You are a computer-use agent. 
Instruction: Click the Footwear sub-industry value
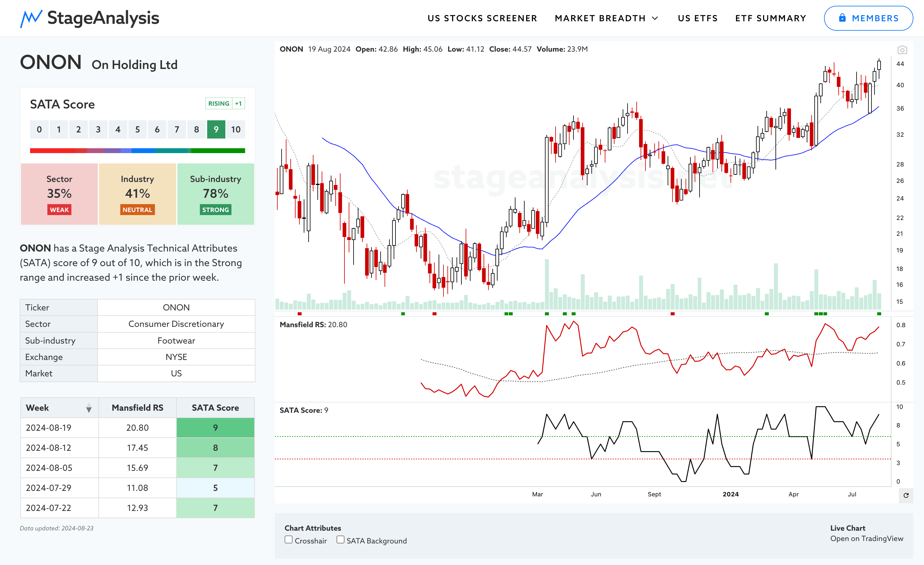click(176, 341)
